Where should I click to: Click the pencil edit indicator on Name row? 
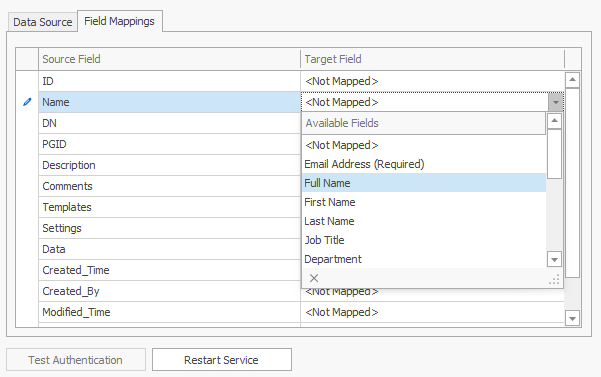27,102
